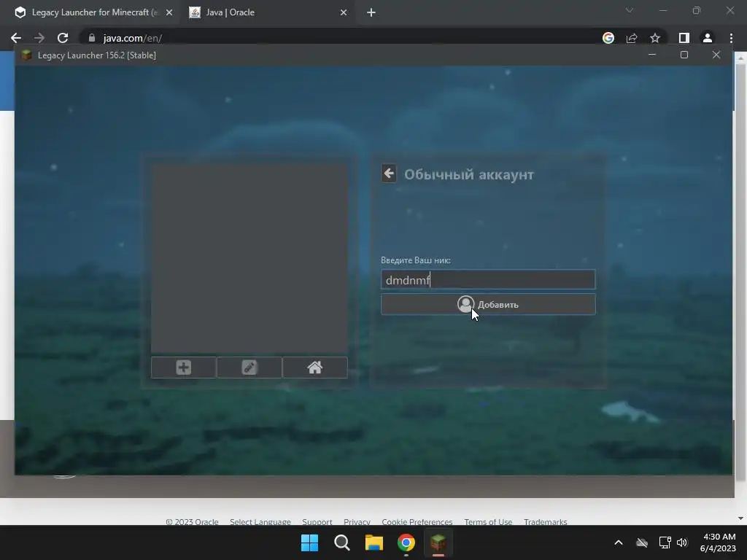The width and height of the screenshot is (747, 560).
Task: Open a new Chrome tab
Action: 371,12
